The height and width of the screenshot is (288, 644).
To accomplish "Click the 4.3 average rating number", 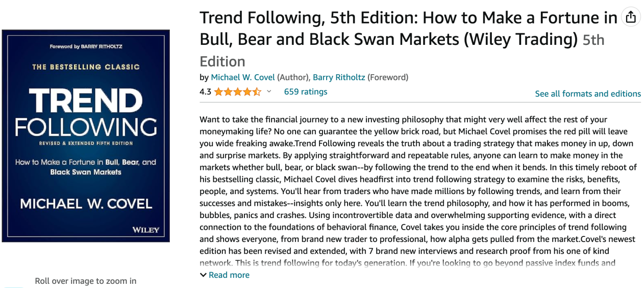I will pos(205,92).
